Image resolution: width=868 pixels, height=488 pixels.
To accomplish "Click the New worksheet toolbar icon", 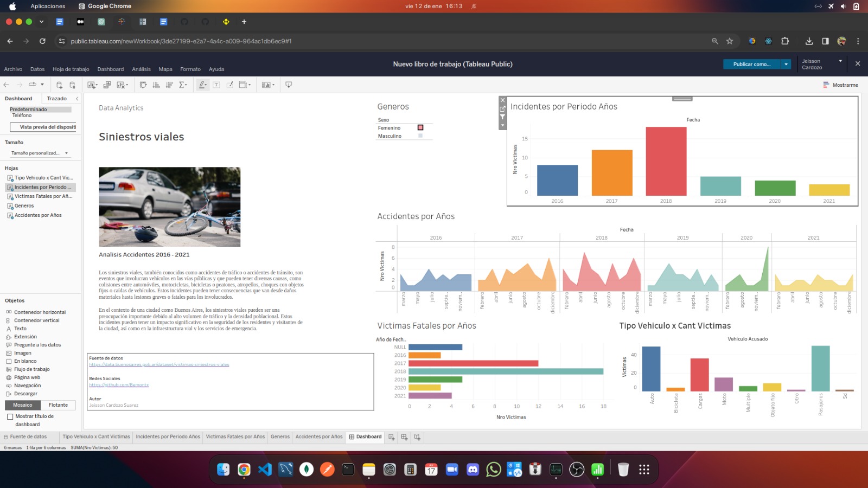I will point(92,85).
